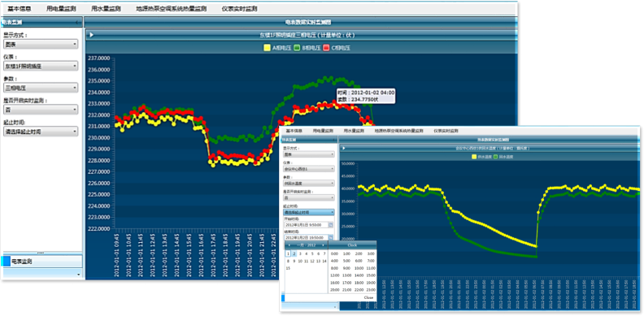Expand the 参数 dropdown 三相电压
This screenshot has height=316, width=644.
click(41, 88)
